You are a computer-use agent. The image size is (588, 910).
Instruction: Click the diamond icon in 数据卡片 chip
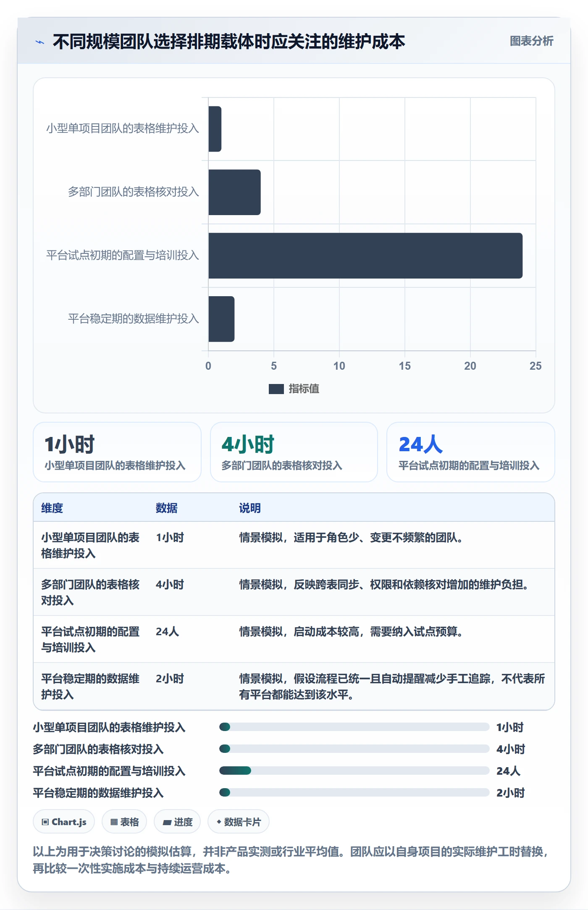click(219, 822)
